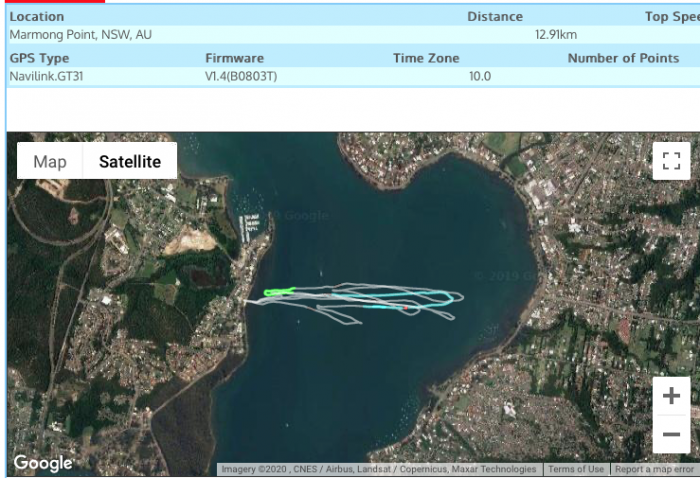Switch to Map view tab
The image size is (700, 478).
pyautogui.click(x=50, y=161)
